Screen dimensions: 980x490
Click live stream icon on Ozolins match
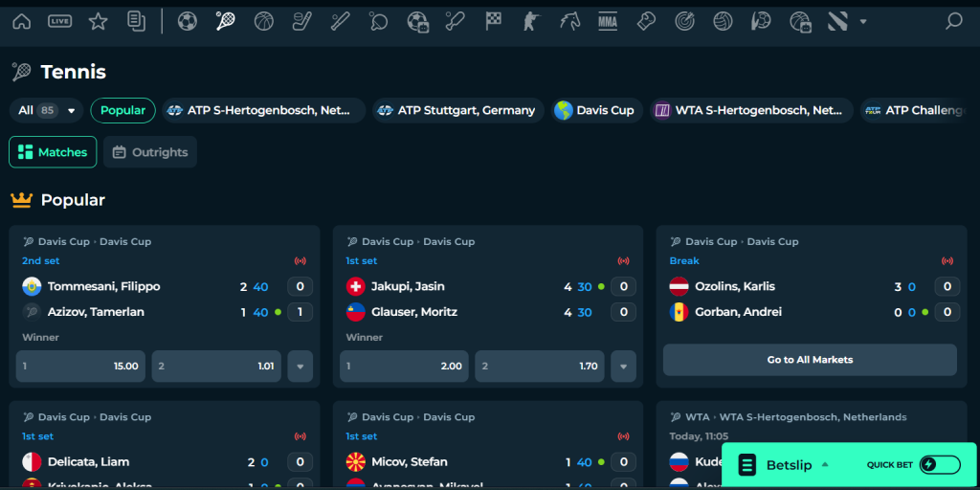coord(947,261)
